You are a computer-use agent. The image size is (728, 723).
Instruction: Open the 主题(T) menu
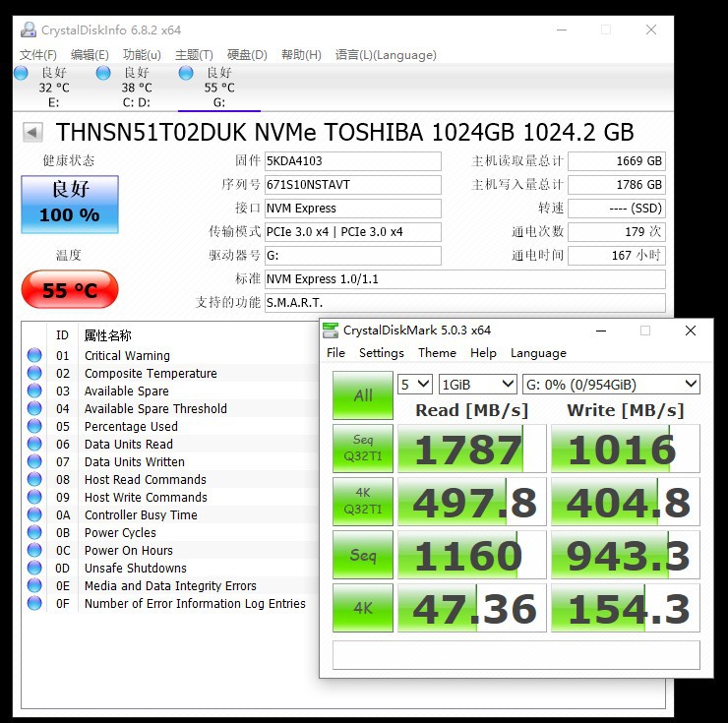194,55
